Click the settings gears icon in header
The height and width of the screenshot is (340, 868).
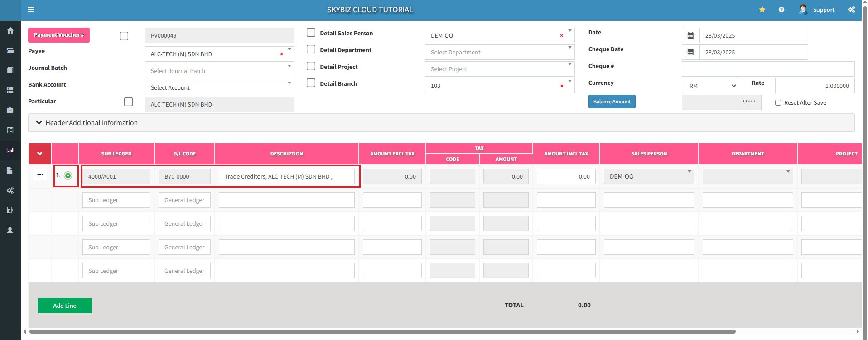(852, 10)
